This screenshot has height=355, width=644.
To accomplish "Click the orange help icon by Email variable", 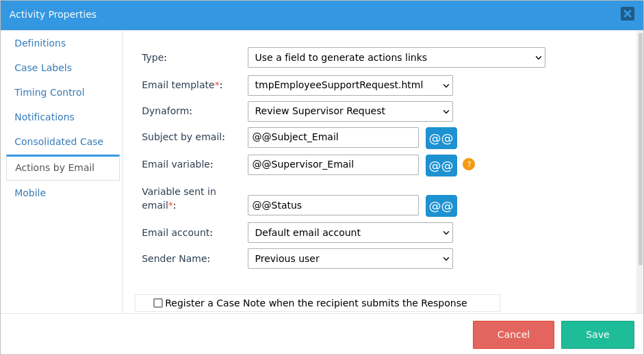I will click(469, 164).
